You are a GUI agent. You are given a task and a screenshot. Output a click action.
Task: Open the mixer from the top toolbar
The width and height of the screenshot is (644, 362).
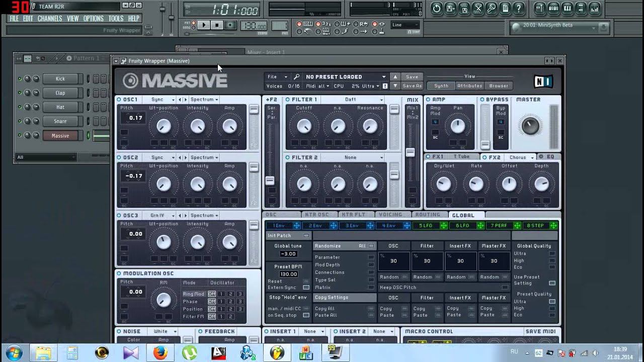[x=595, y=8]
